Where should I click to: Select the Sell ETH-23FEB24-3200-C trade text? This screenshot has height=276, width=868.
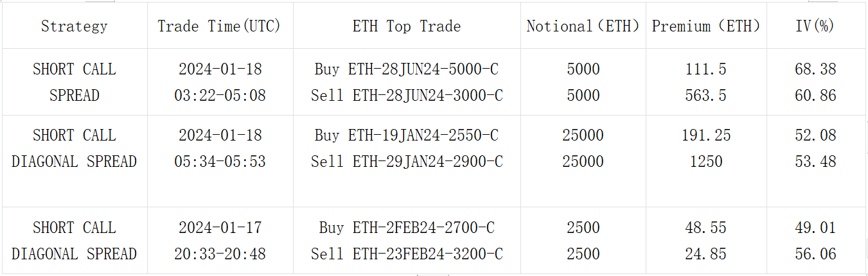[407, 254]
